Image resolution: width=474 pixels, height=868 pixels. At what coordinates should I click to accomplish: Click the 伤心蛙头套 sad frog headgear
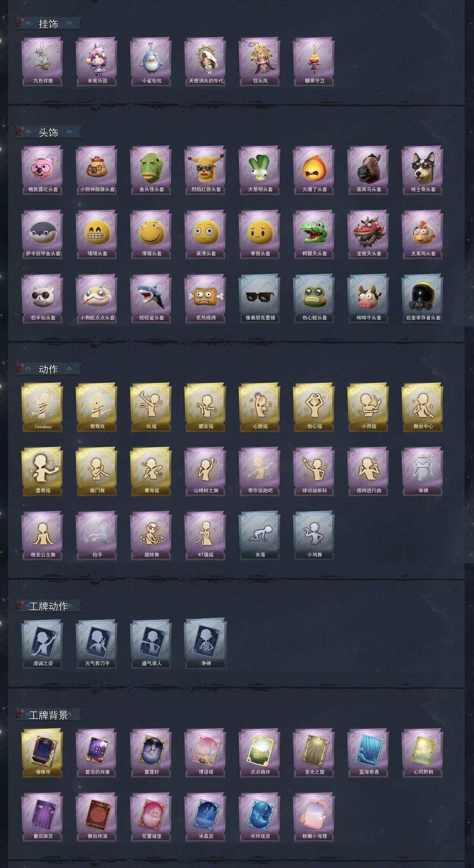coord(314,298)
